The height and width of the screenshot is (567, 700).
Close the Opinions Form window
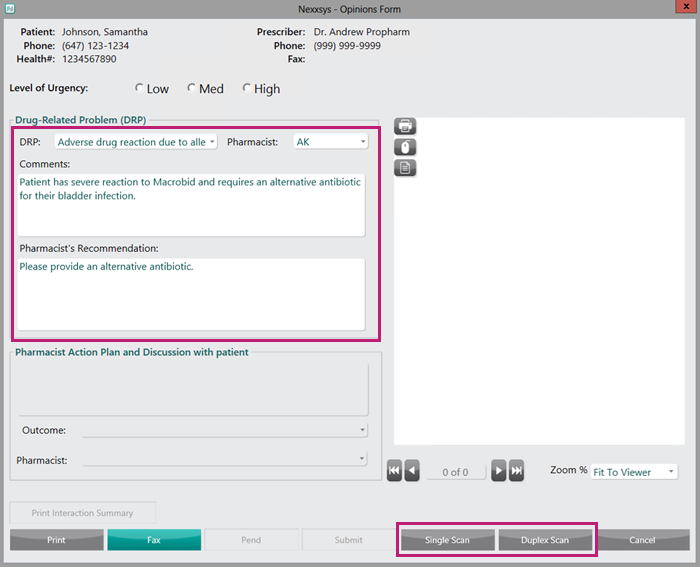click(x=686, y=6)
